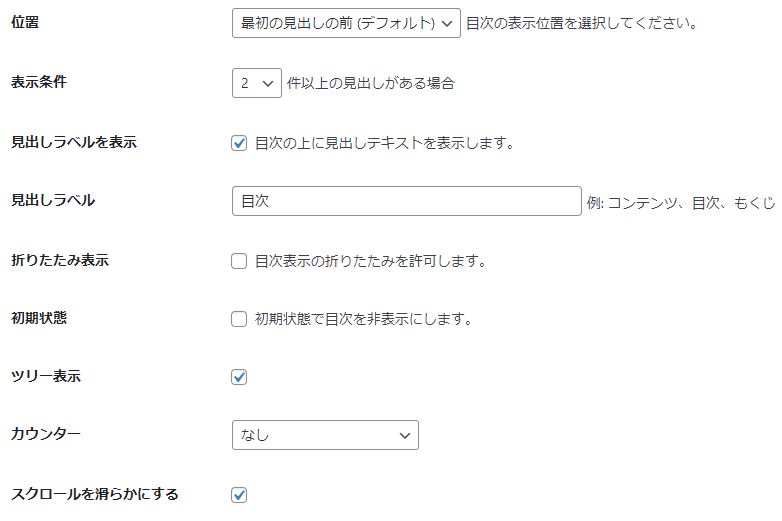Open the カウンター dropdown showing なし
Image resolution: width=782 pixels, height=521 pixels.
coord(325,435)
